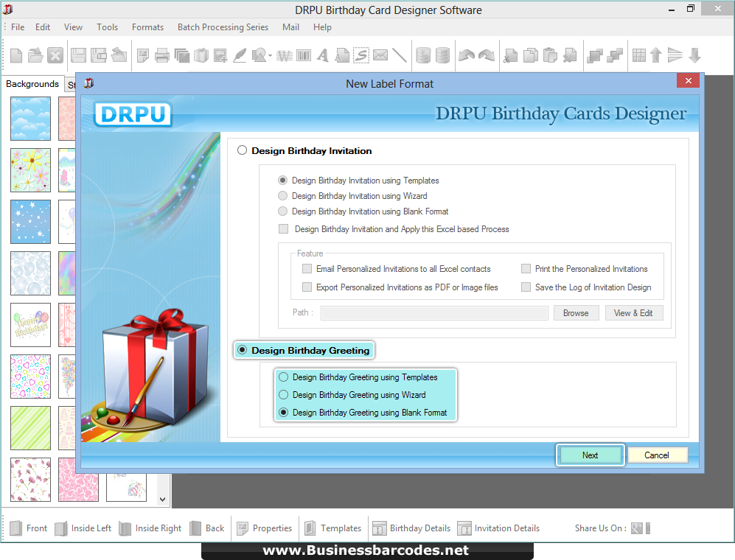
Task: Open the Tools menu
Action: click(108, 27)
